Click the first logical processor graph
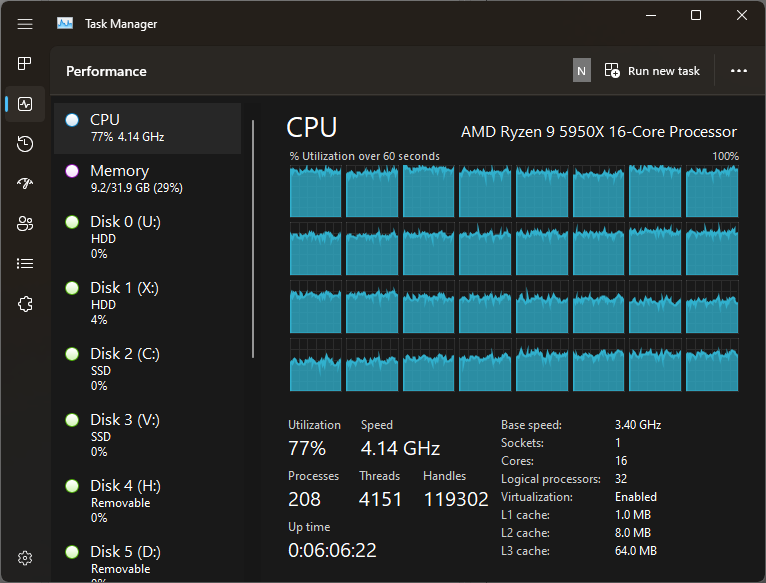The image size is (766, 583). click(315, 192)
